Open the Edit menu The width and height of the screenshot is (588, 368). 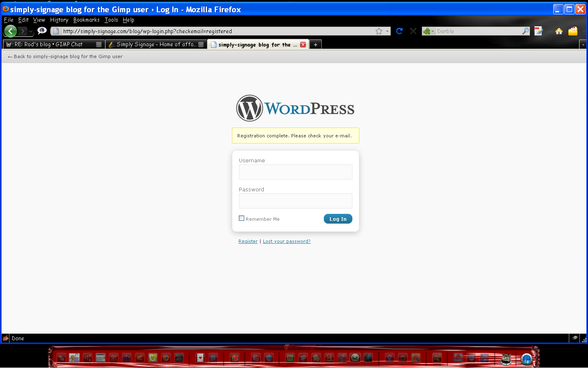point(23,20)
